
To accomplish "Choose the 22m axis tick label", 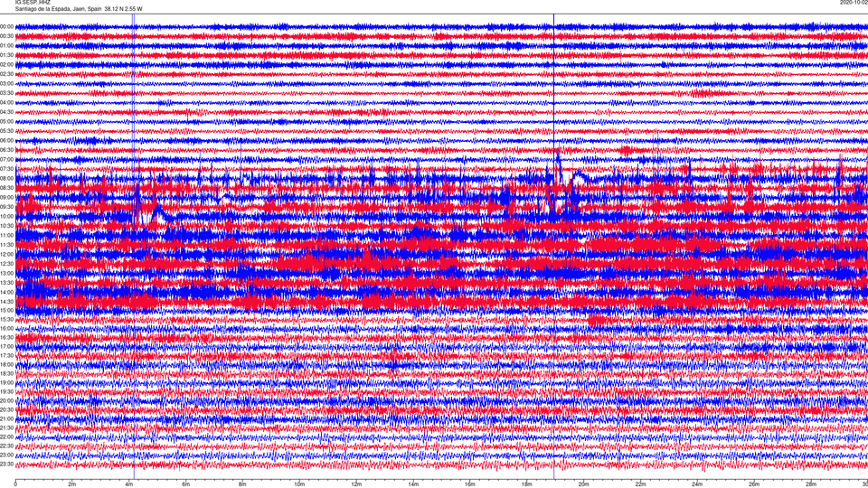I will (640, 484).
